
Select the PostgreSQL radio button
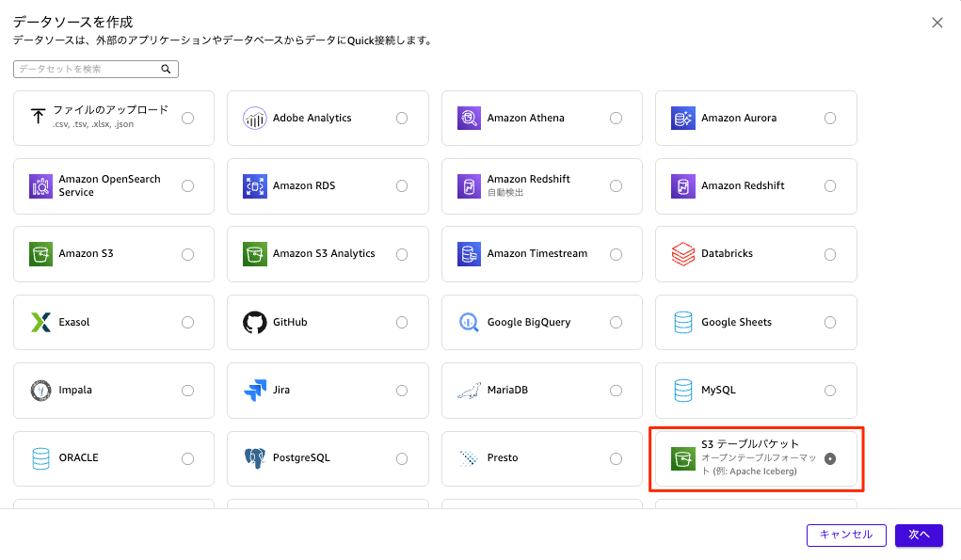pyautogui.click(x=402, y=458)
